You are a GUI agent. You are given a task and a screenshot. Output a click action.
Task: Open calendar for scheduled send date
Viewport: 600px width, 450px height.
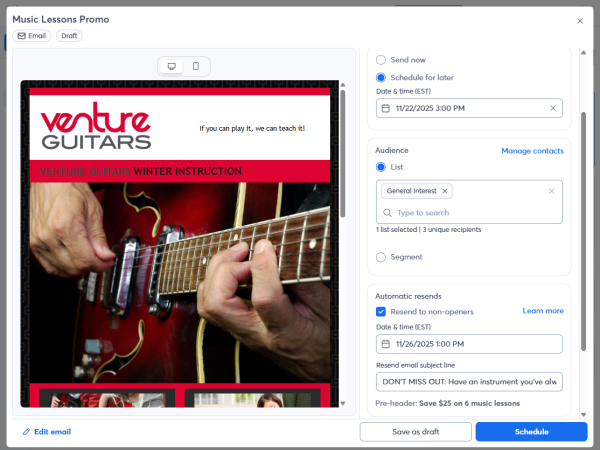(386, 108)
